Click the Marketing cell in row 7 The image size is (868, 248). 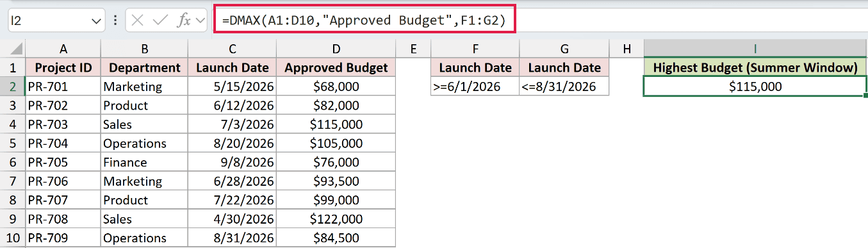tap(144, 181)
